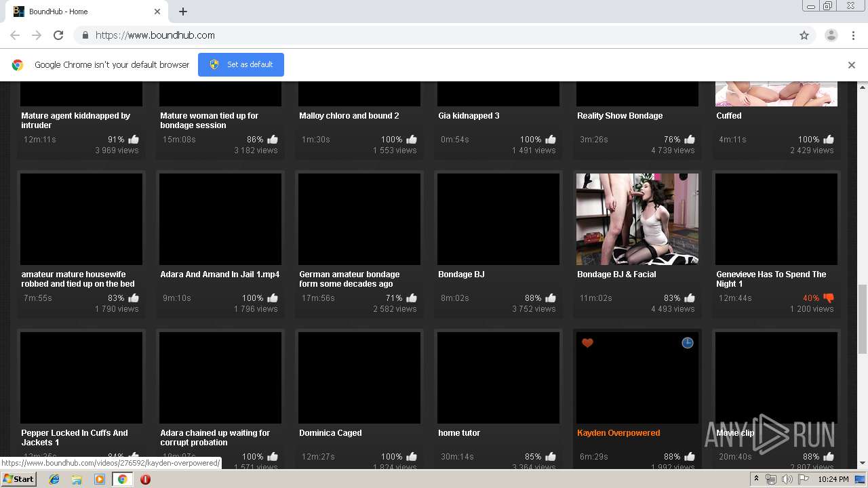Viewport: 868px width, 488px height.
Task: Click thumbs-up on Kayden Overpowered 88%
Action: (690, 457)
